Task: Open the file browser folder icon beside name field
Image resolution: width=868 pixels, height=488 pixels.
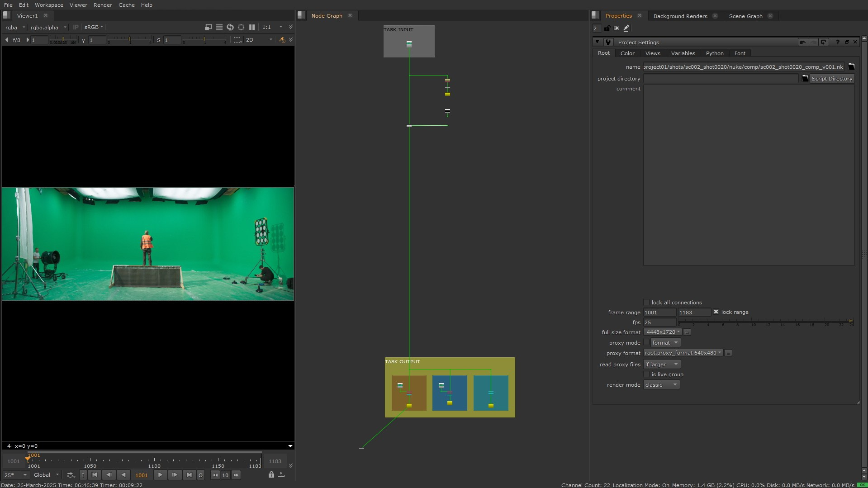Action: (x=852, y=66)
